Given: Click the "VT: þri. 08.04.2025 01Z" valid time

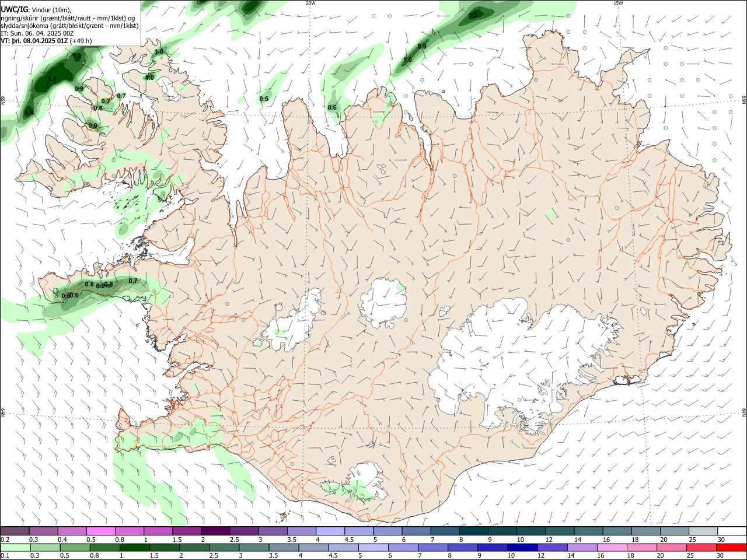Looking at the screenshot, I should click(x=34, y=41).
